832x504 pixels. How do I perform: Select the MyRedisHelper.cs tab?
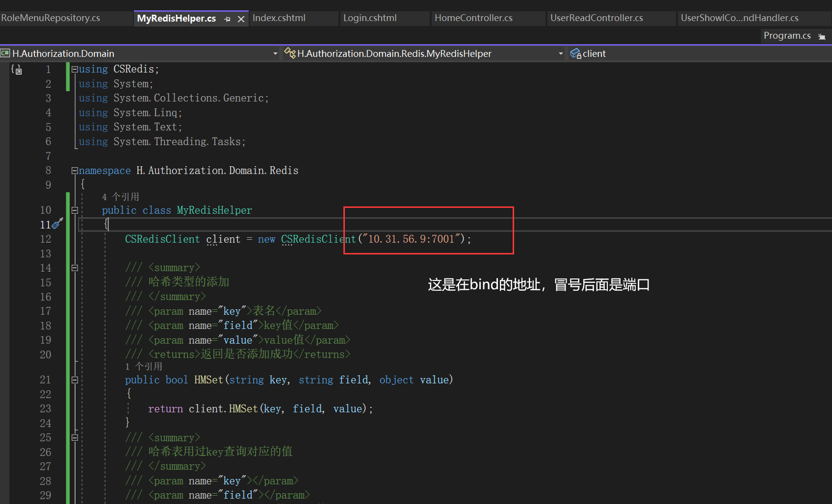177,19
